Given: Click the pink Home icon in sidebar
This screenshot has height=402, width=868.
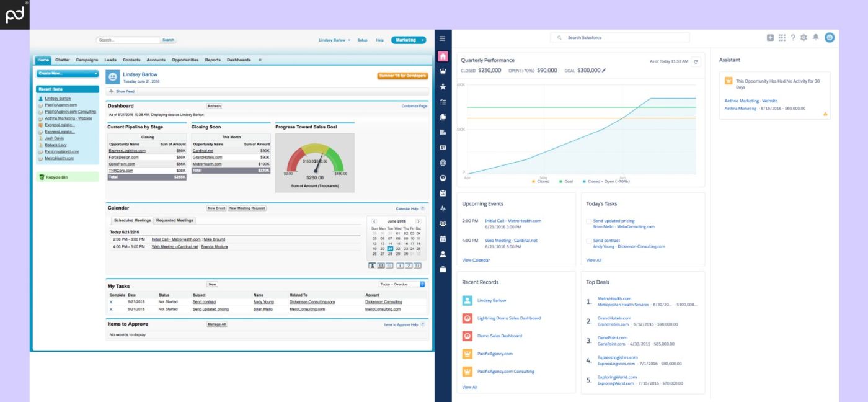Looking at the screenshot, I should [x=443, y=56].
